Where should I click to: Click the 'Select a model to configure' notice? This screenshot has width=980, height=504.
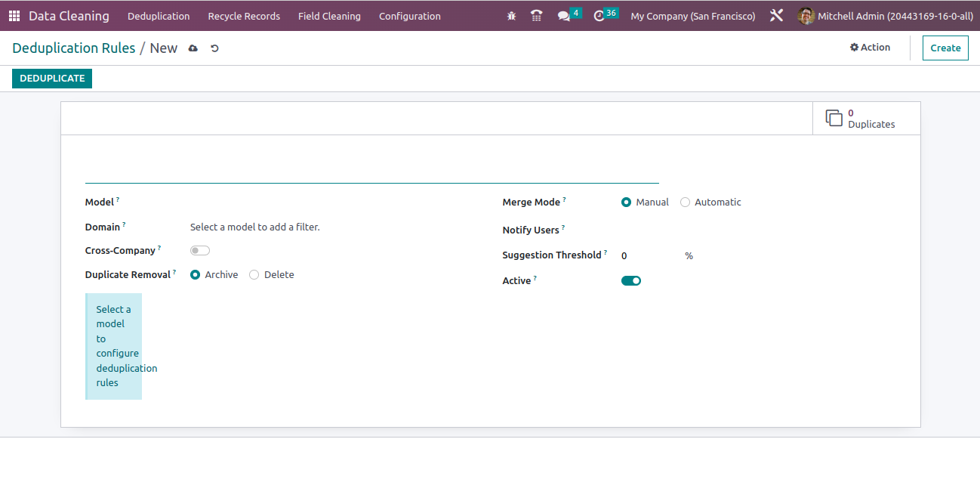point(114,346)
